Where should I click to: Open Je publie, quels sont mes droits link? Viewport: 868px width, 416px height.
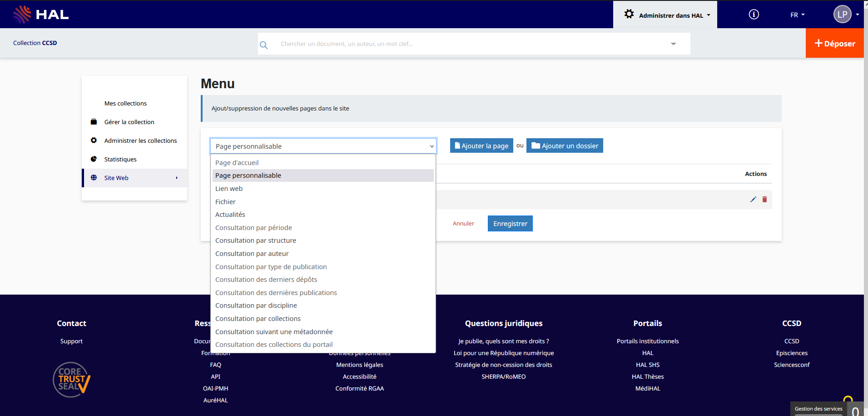[504, 341]
